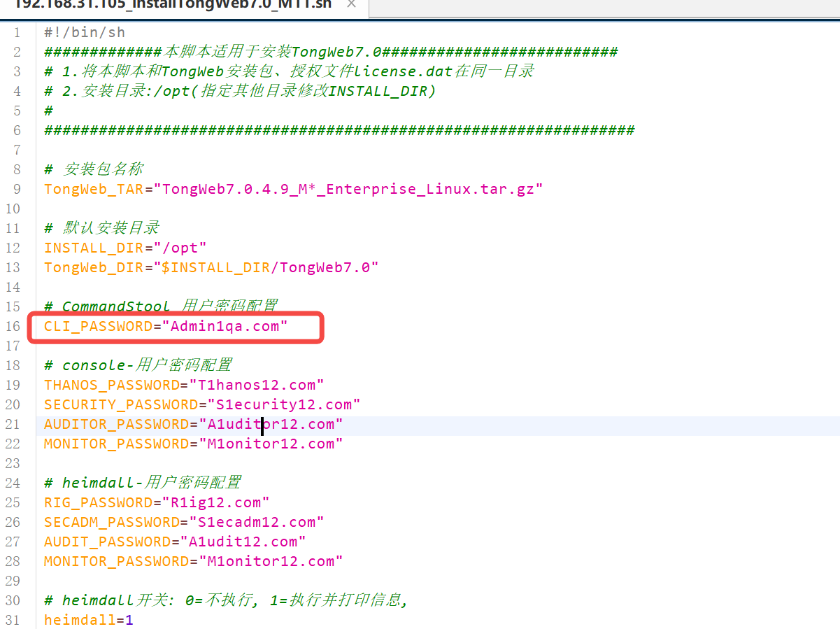The image size is (840, 629).
Task: Click the MONITOR_PASSWORD line under console section
Action: [x=193, y=444]
